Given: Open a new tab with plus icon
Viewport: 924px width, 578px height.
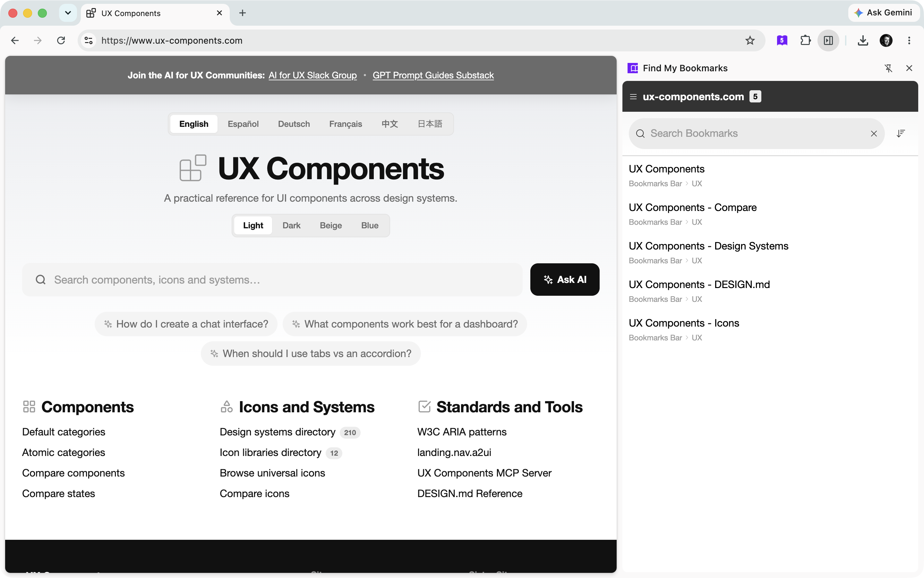Looking at the screenshot, I should pyautogui.click(x=243, y=13).
